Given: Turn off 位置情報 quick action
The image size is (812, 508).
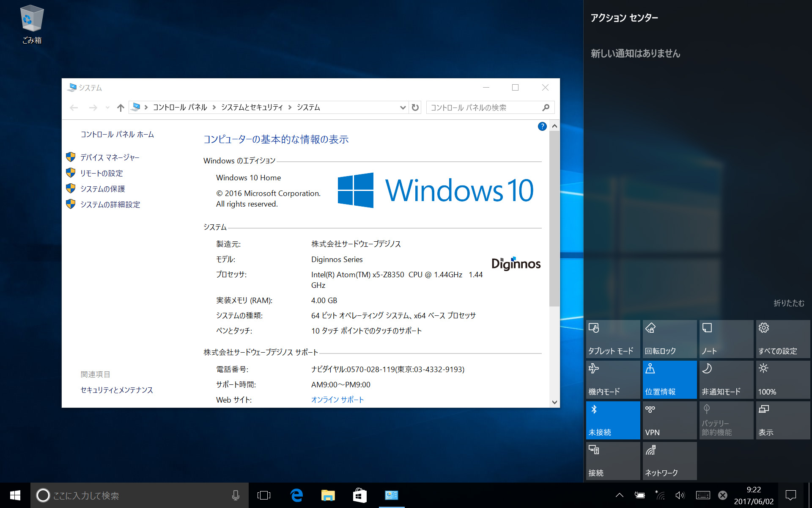Looking at the screenshot, I should [669, 379].
